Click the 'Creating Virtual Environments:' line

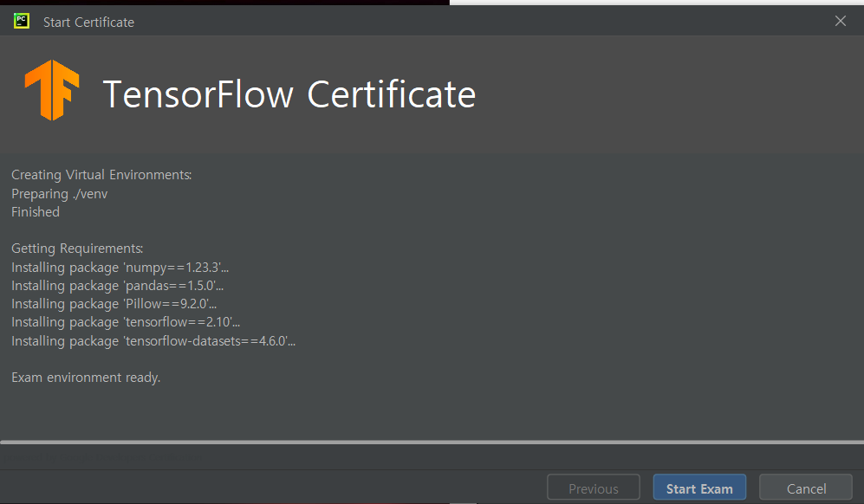tap(101, 175)
